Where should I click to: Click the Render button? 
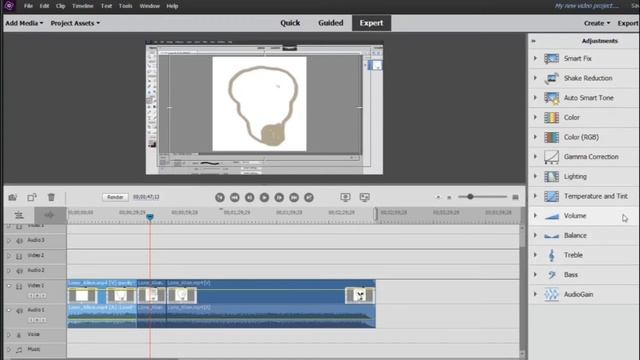115,197
